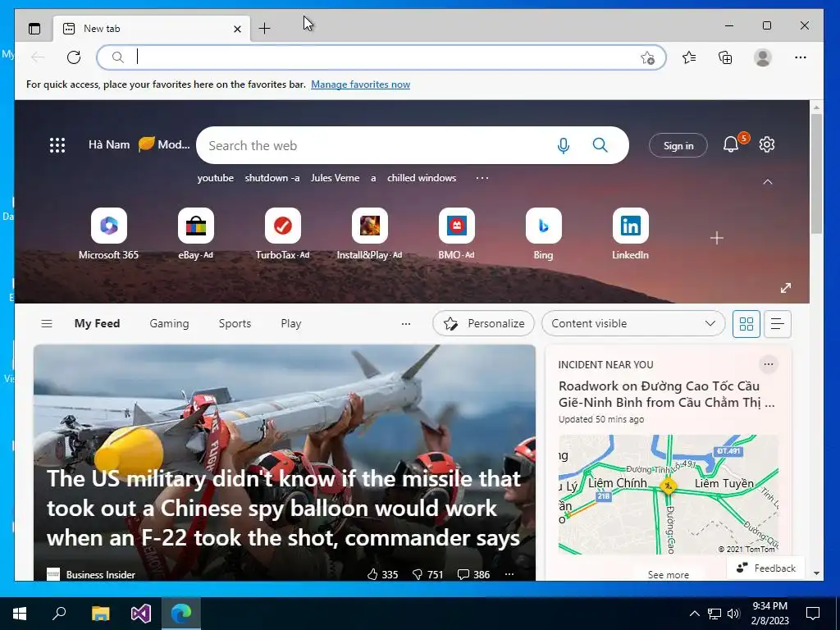Open the feed hamburger menu

tap(47, 323)
